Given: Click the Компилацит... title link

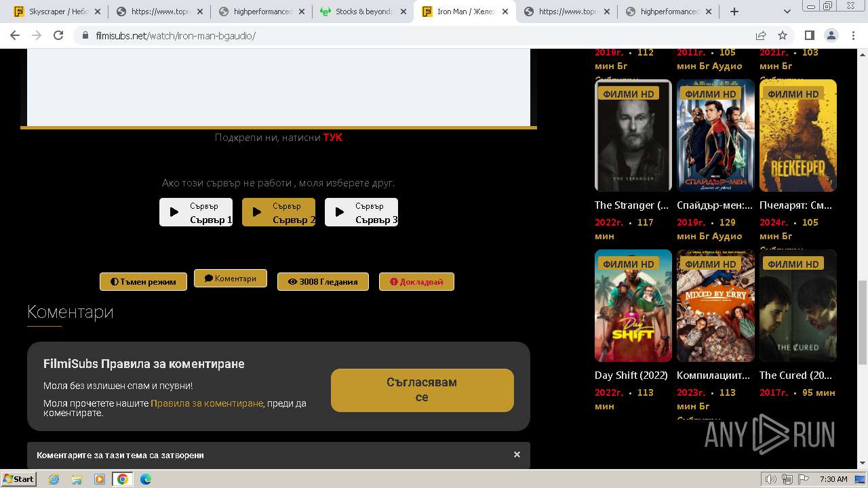Looking at the screenshot, I should tap(713, 375).
